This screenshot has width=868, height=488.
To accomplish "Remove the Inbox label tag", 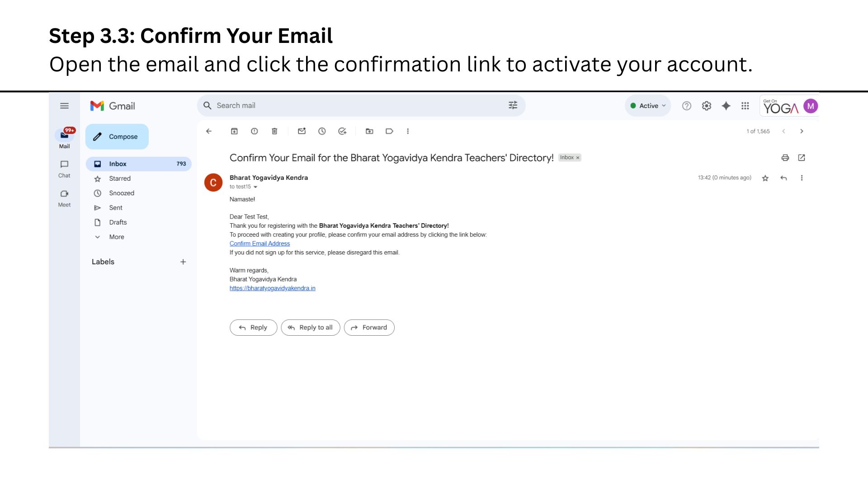I will [578, 158].
